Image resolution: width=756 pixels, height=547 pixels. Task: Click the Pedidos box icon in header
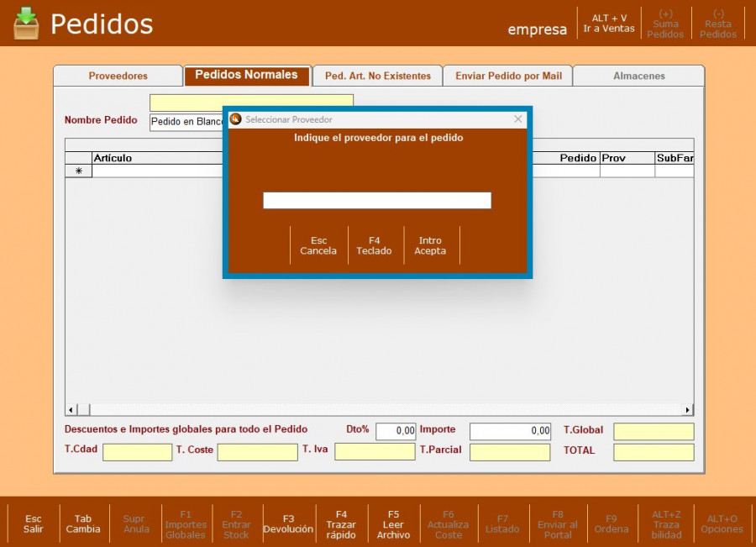26,23
